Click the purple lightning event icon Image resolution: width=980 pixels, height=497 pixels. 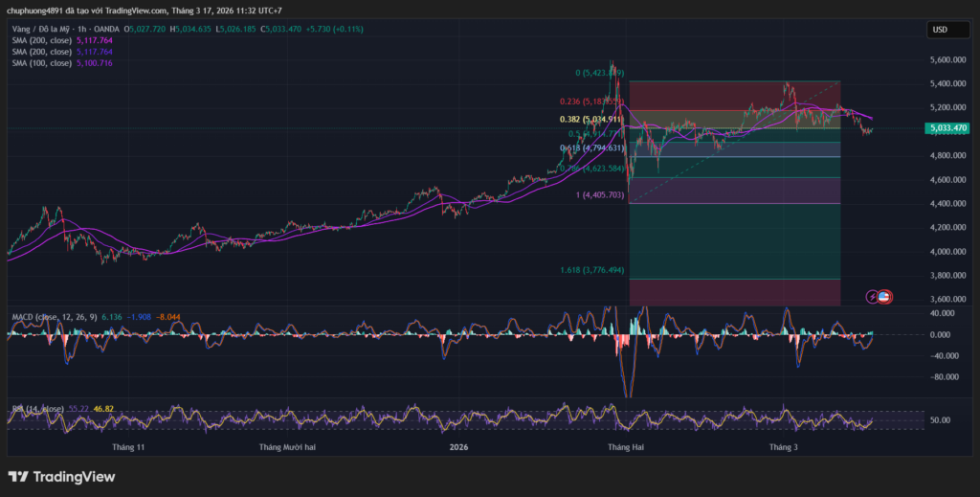coord(872,297)
